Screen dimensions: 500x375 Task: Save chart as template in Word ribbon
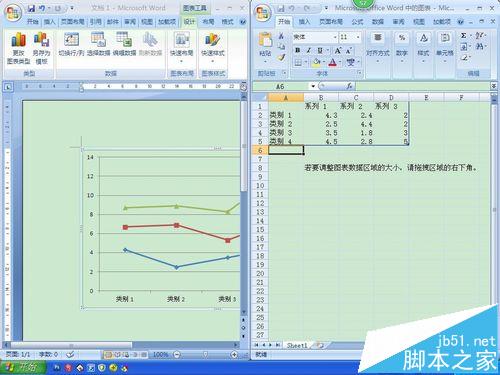41,48
